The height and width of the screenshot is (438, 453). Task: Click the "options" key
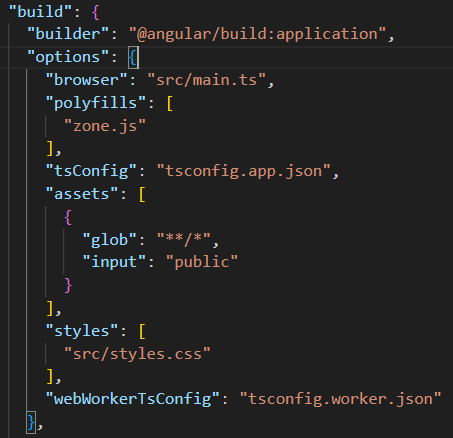pyautogui.click(x=68, y=57)
